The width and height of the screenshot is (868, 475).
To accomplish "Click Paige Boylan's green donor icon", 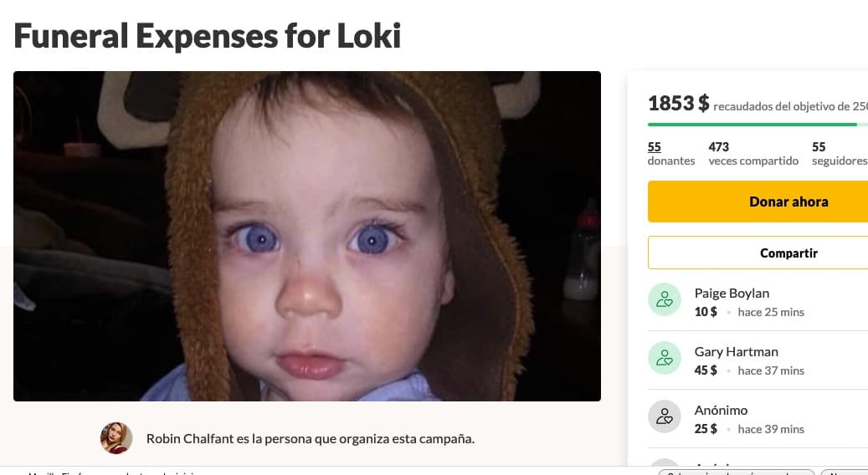I will (665, 300).
